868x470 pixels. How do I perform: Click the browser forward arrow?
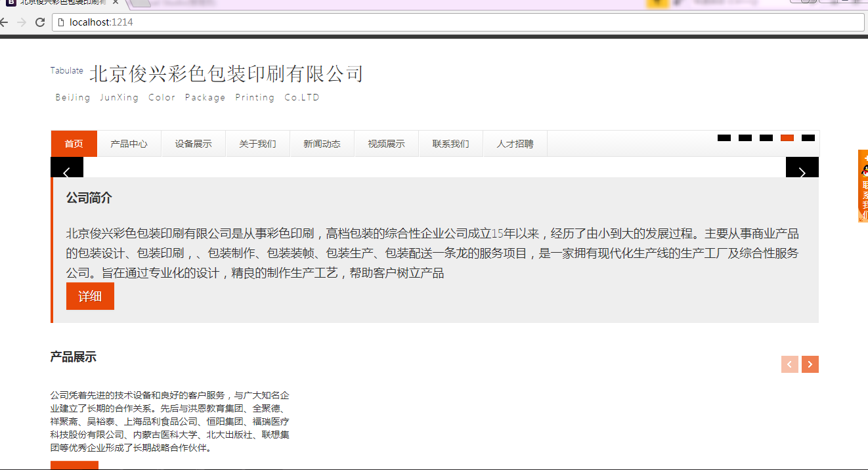22,22
